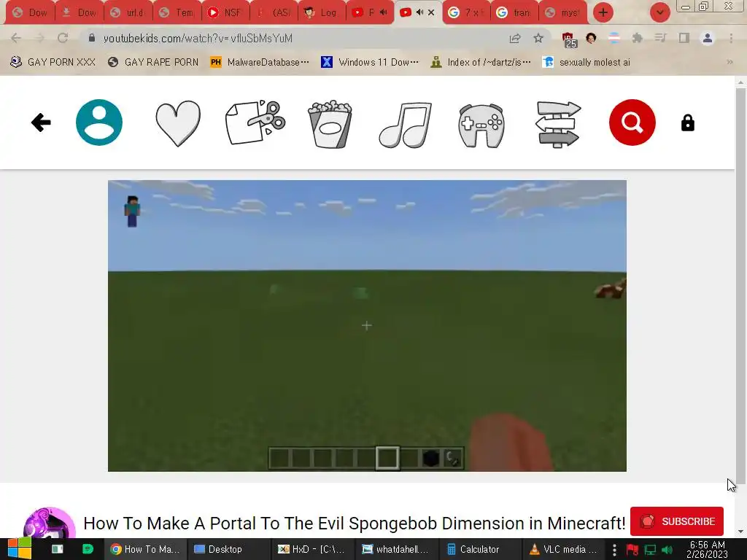Screen dimensions: 747x560
Task: Click the Minecraft video player
Action: [x=367, y=326]
